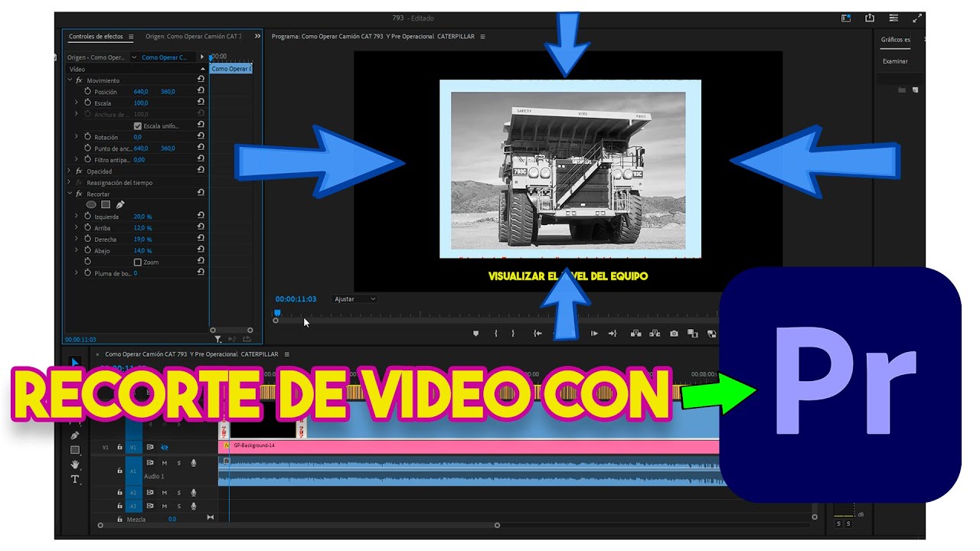Toggle sync lock on A2 track
Image resolution: width=980 pixels, height=551 pixels.
point(150,493)
